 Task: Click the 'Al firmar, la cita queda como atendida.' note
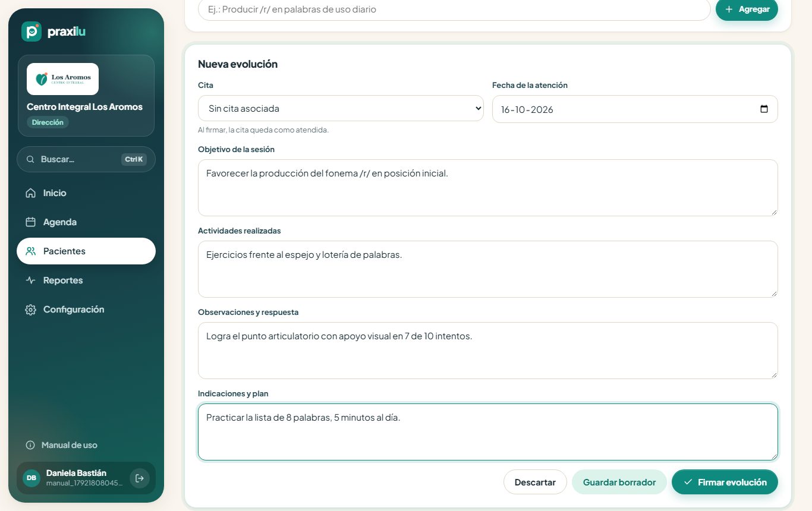pos(263,130)
